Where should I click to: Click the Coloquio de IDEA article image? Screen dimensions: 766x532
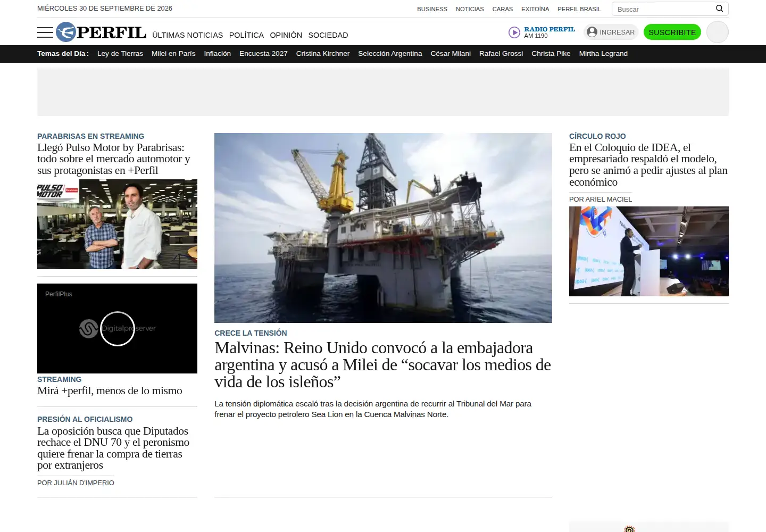click(x=649, y=251)
